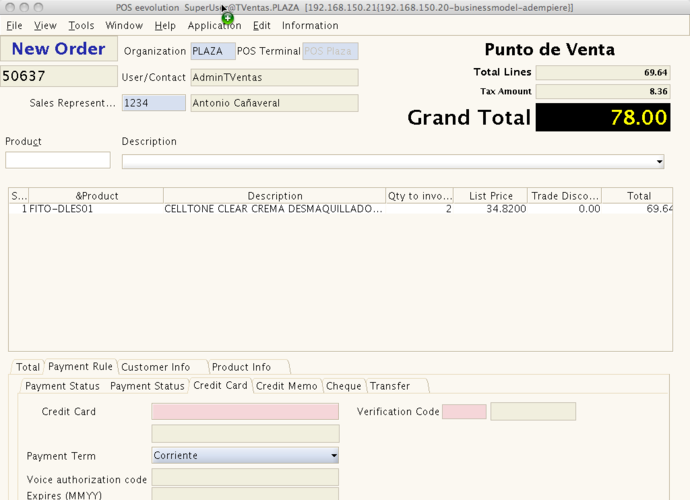The image size is (690, 500).
Task: Click the trade discount cell 0.00
Action: (x=565, y=209)
